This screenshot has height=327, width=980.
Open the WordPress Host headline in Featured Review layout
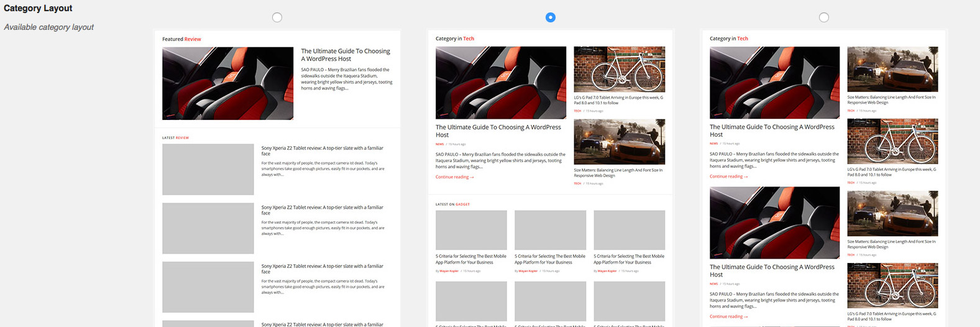click(x=345, y=55)
